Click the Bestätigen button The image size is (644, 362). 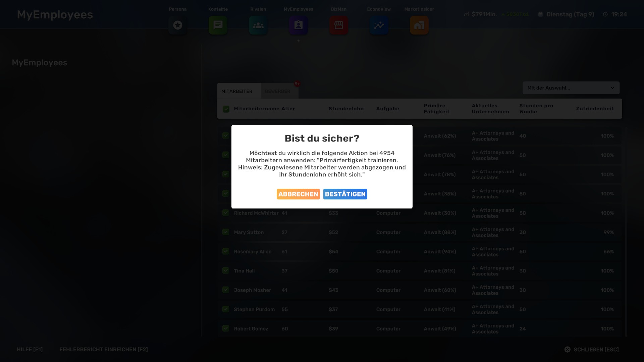point(345,194)
